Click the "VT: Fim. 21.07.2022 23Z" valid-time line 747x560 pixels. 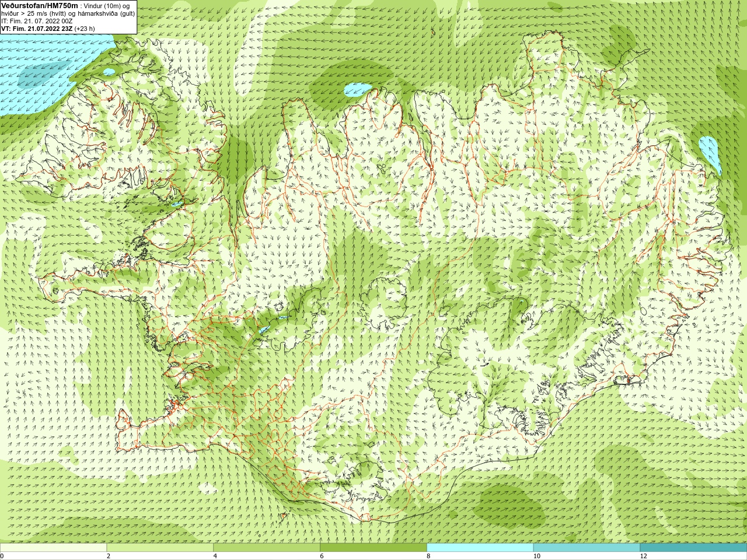click(37, 28)
